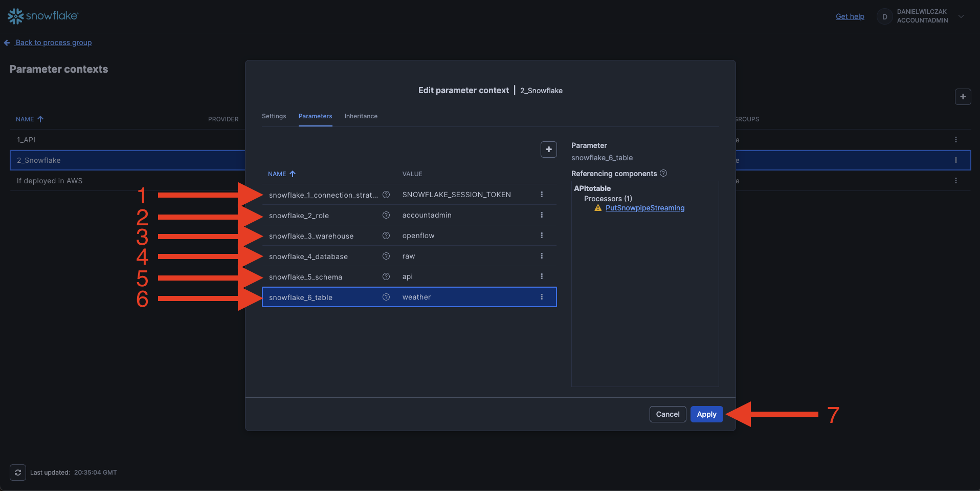The height and width of the screenshot is (491, 980).
Task: Click the Cancel button
Action: 667,414
